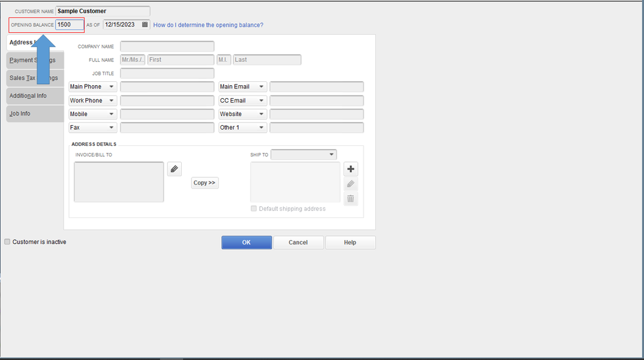Screen dimensions: 644x360
Task: Check the Default shipping address box
Action: coord(254,208)
